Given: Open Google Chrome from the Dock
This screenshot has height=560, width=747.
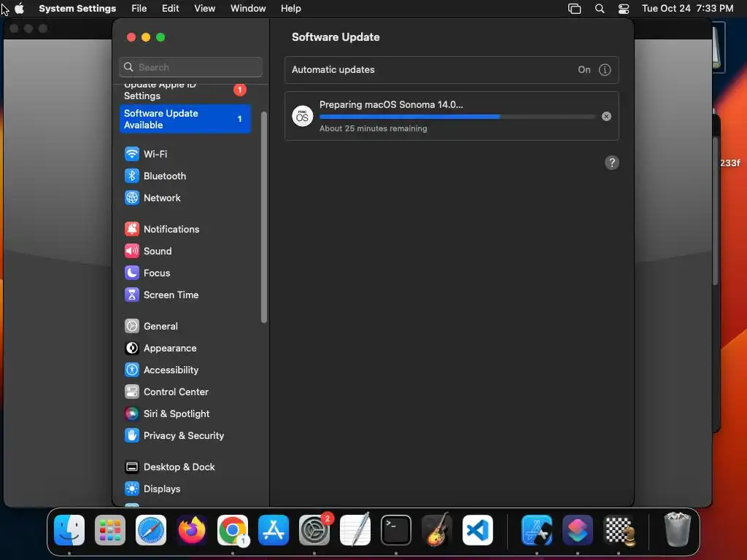Looking at the screenshot, I should click(x=233, y=530).
